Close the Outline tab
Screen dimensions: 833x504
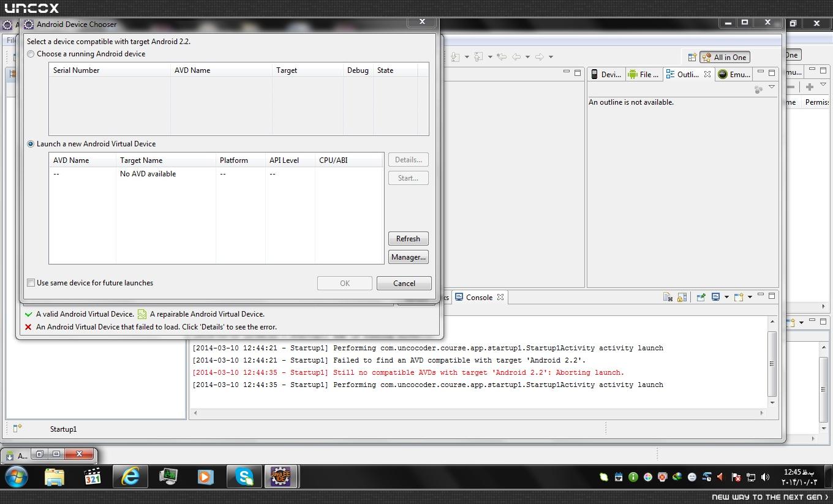click(707, 74)
